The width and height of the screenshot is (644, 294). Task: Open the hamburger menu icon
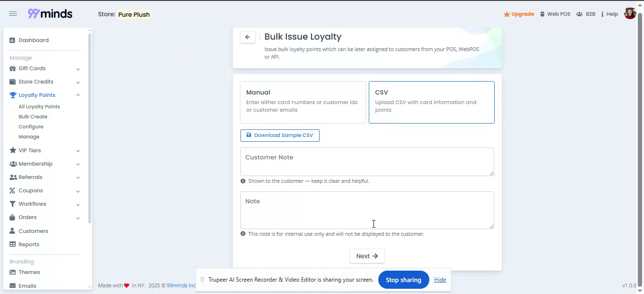coord(13,14)
